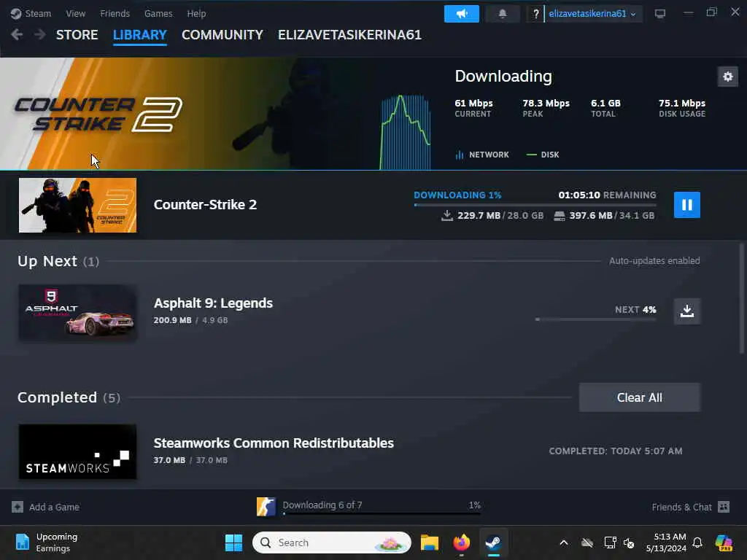Open Friends & Chat label

coord(681,507)
